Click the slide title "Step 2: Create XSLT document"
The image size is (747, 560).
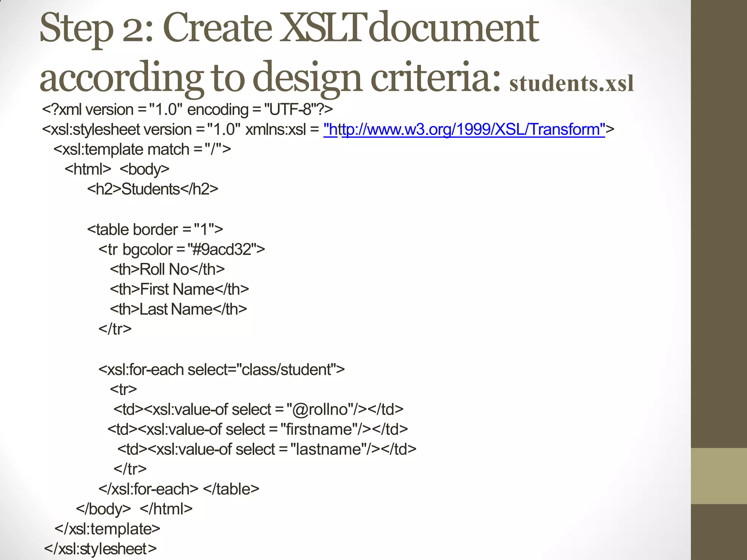tap(289, 28)
